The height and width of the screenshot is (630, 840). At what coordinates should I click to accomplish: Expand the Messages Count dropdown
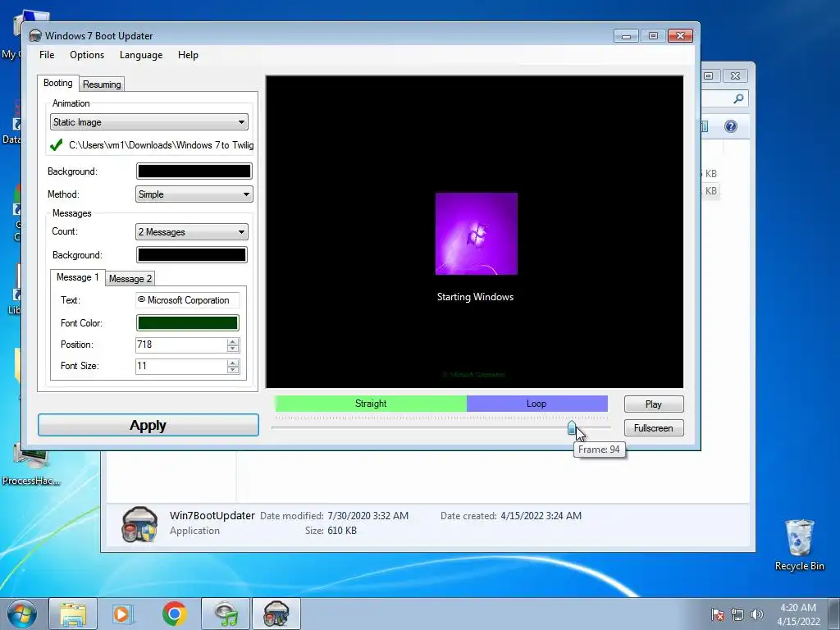tap(192, 232)
